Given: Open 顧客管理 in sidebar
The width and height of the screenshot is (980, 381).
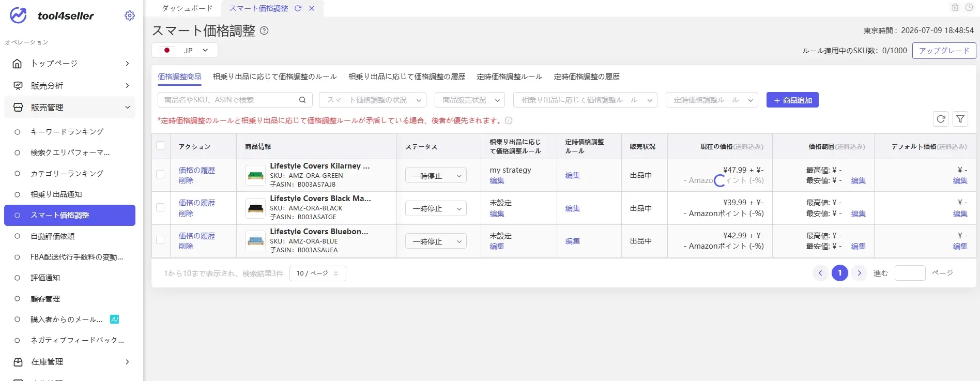Looking at the screenshot, I should [45, 299].
